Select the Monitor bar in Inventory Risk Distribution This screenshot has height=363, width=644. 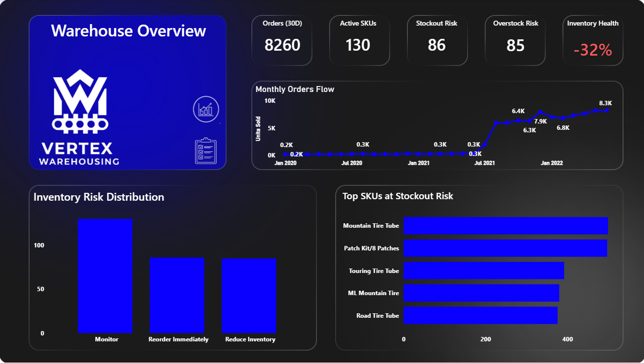click(x=105, y=275)
